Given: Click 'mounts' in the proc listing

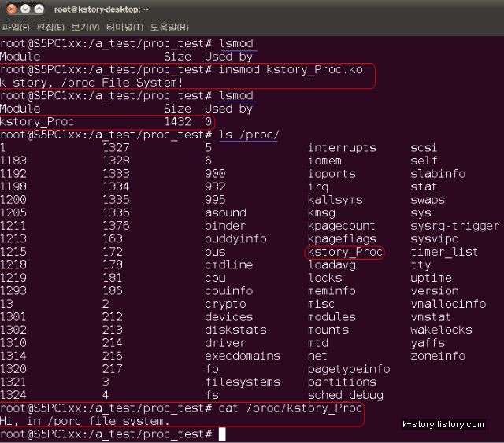Looking at the screenshot, I should coord(328,330).
